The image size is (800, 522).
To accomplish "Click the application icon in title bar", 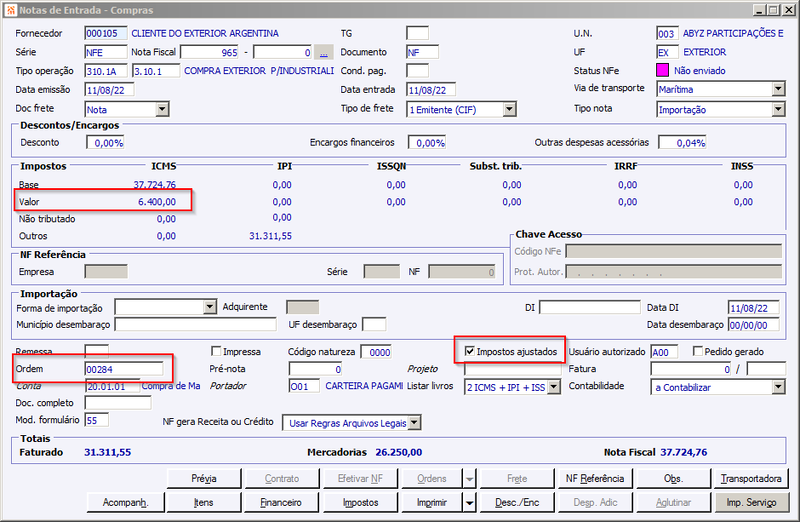I will point(10,10).
